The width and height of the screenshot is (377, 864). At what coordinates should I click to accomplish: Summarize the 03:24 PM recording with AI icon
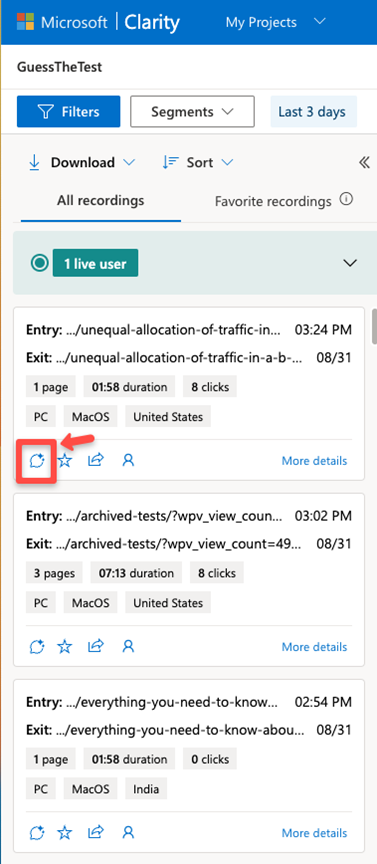coord(36,460)
